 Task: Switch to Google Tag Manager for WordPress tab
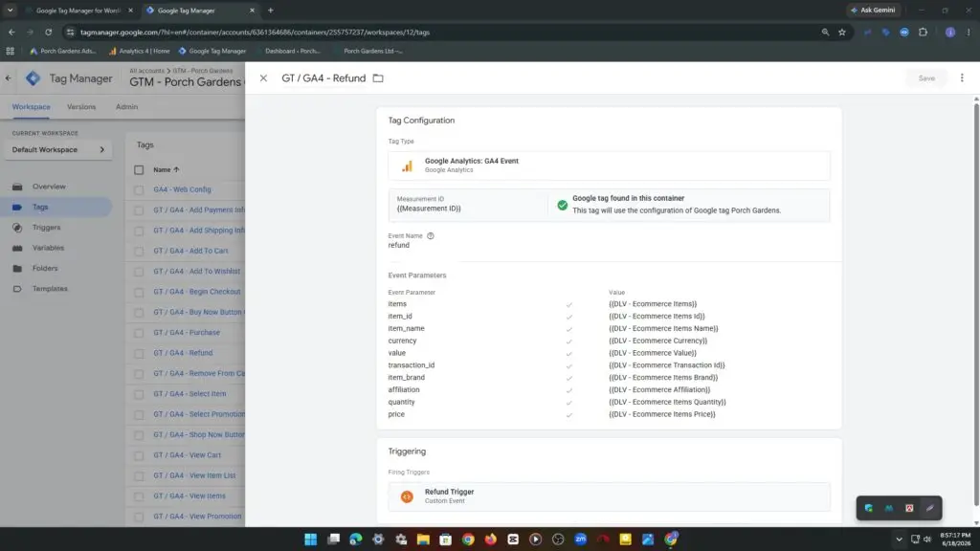(x=78, y=11)
